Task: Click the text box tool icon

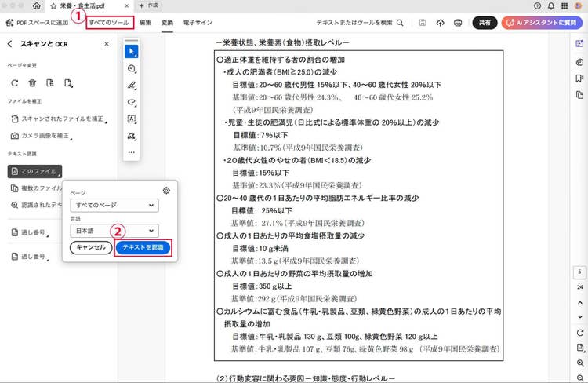Action: [132, 119]
